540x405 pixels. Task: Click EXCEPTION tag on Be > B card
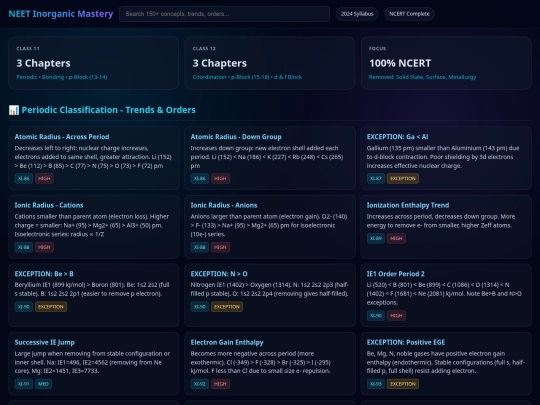pos(51,307)
